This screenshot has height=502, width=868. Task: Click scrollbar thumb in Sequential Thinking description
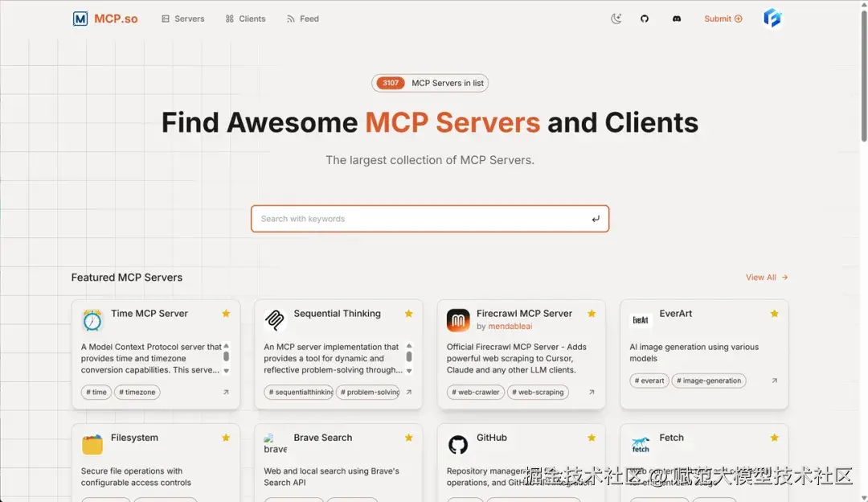[409, 356]
